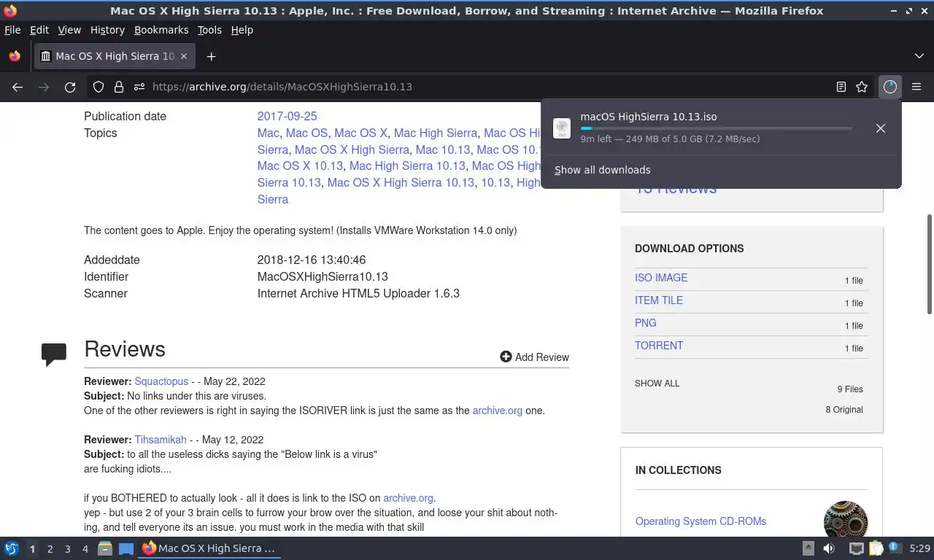Open the Bookmarks menu
The image size is (934, 560).
161,30
